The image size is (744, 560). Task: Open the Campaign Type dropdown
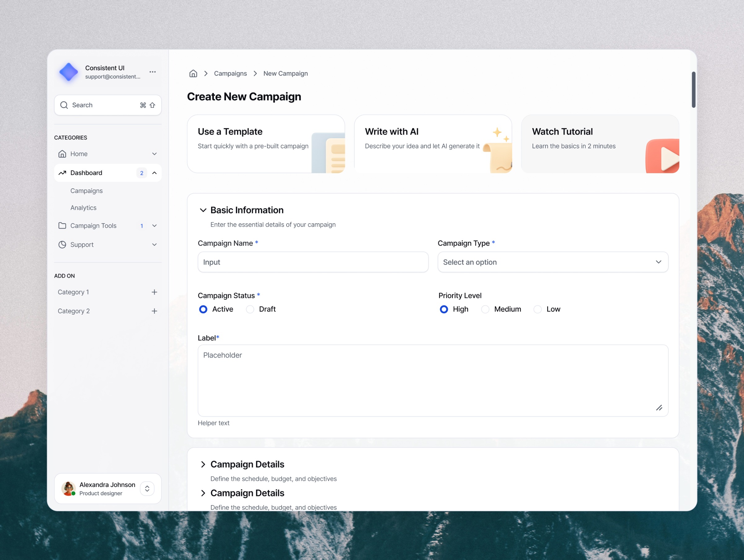click(553, 262)
